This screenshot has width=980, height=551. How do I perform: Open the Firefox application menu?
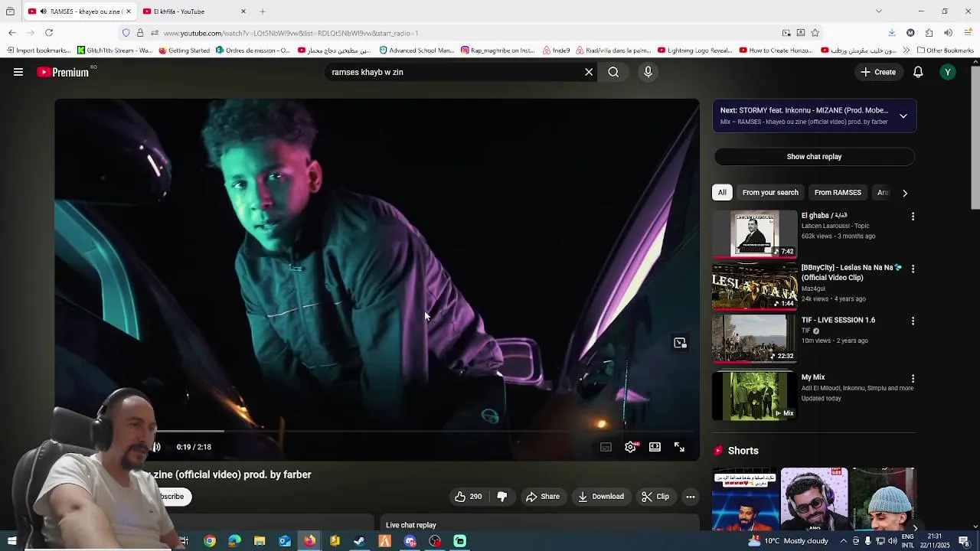tap(966, 33)
